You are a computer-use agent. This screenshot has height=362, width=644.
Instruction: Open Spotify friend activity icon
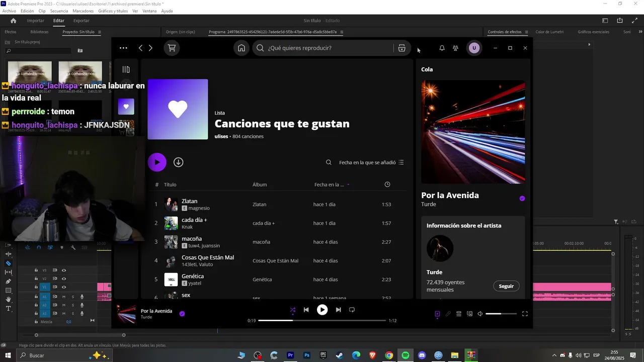tap(455, 48)
